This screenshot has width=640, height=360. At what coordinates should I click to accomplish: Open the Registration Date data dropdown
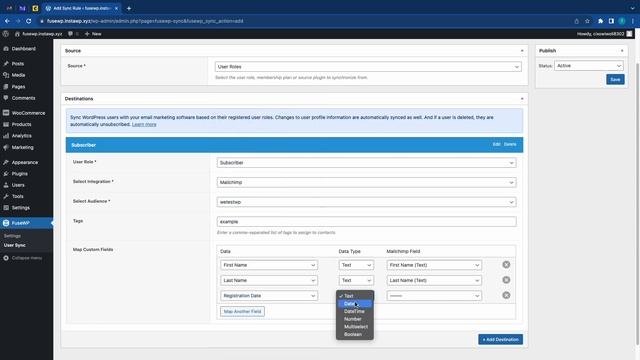(x=269, y=296)
